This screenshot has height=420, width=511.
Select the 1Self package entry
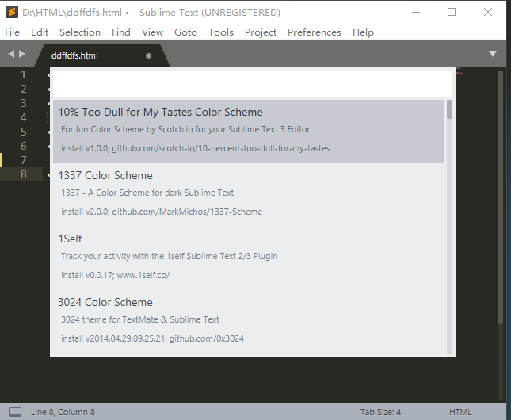coord(248,258)
